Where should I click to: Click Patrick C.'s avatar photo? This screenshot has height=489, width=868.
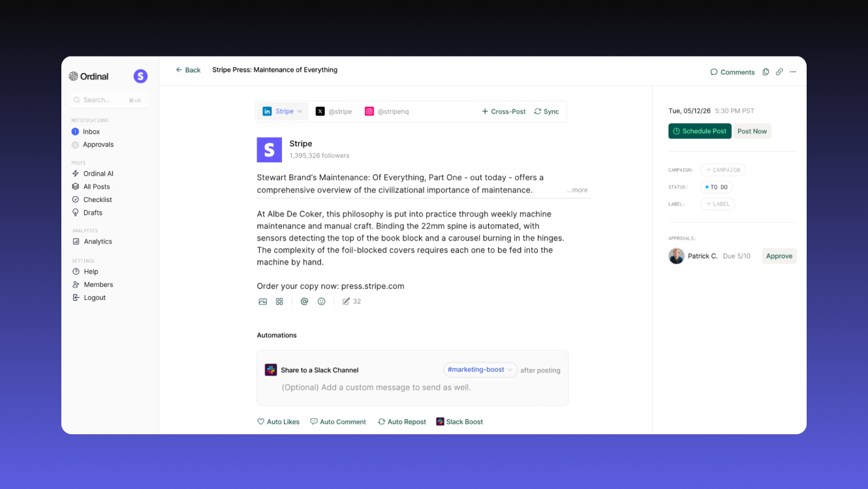676,256
